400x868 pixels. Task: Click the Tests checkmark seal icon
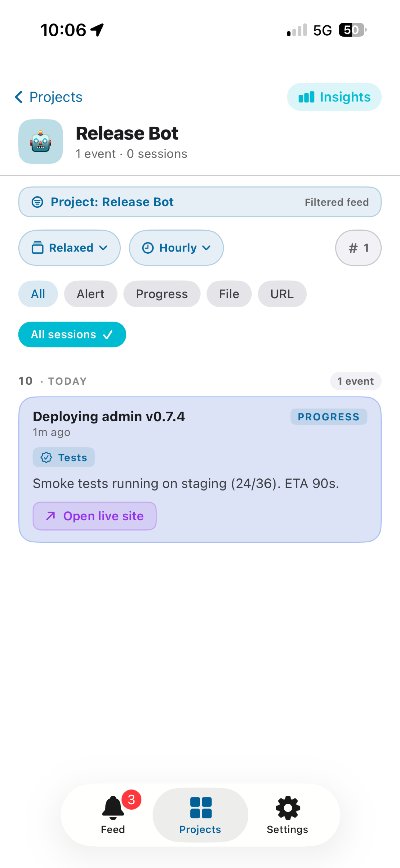tap(46, 457)
